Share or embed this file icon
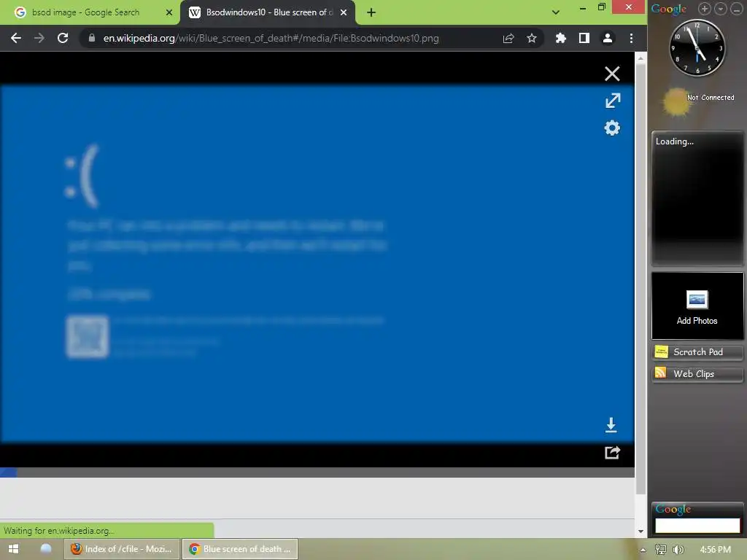The width and height of the screenshot is (747, 560). pos(612,452)
